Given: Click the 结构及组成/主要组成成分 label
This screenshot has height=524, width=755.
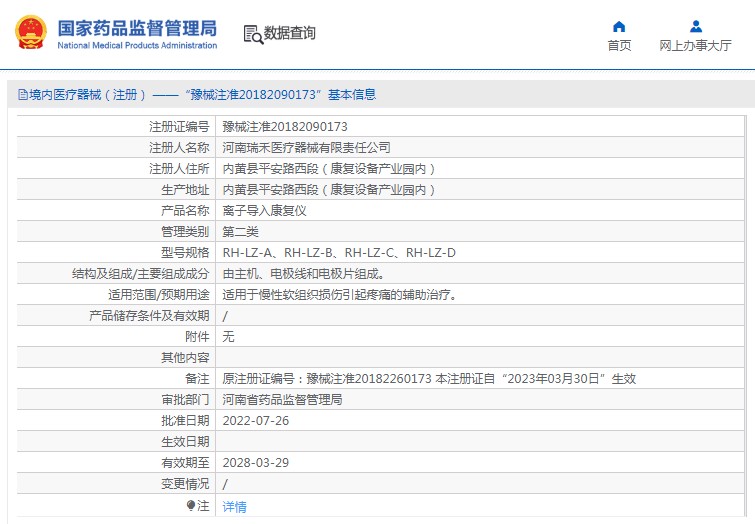Looking at the screenshot, I should coord(141,274).
